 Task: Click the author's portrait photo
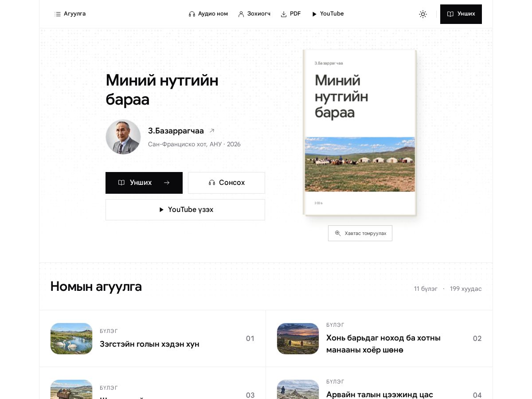point(123,137)
